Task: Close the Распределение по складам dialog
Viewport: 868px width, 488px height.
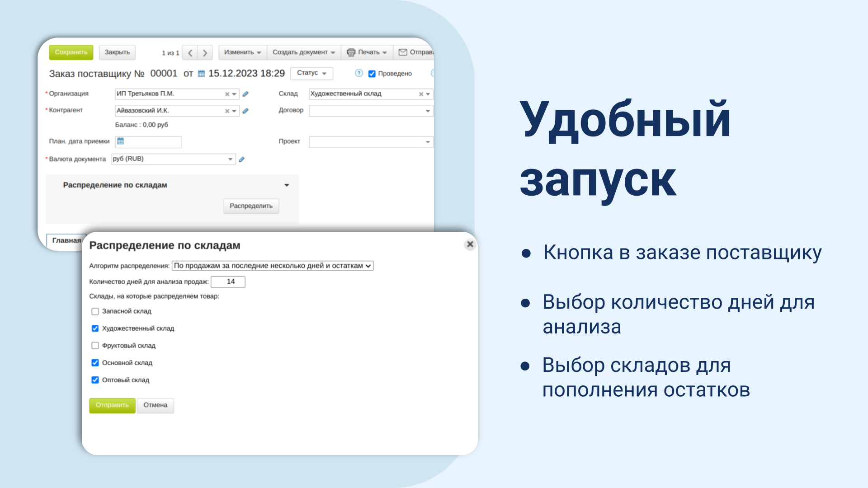Action: tap(470, 244)
